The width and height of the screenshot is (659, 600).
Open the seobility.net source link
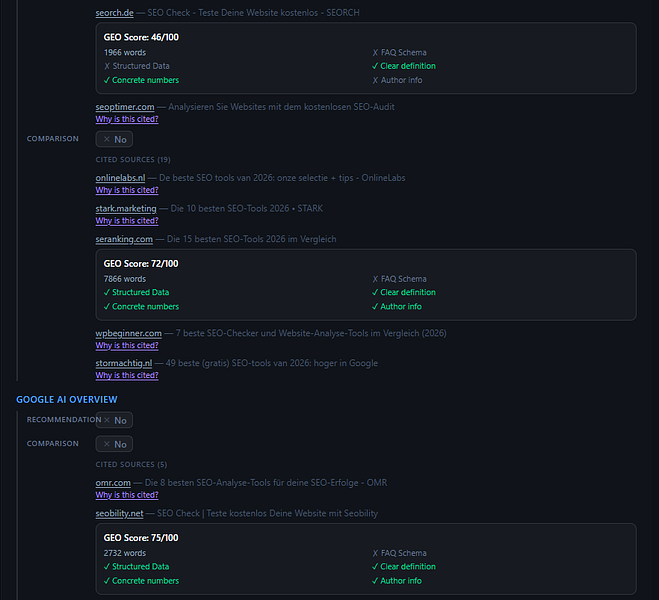119,514
